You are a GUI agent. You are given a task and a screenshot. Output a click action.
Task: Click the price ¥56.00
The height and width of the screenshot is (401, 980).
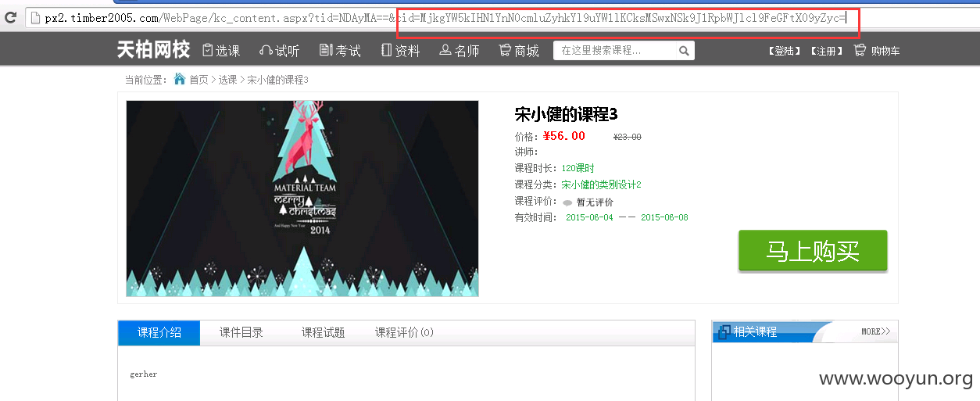point(564,136)
